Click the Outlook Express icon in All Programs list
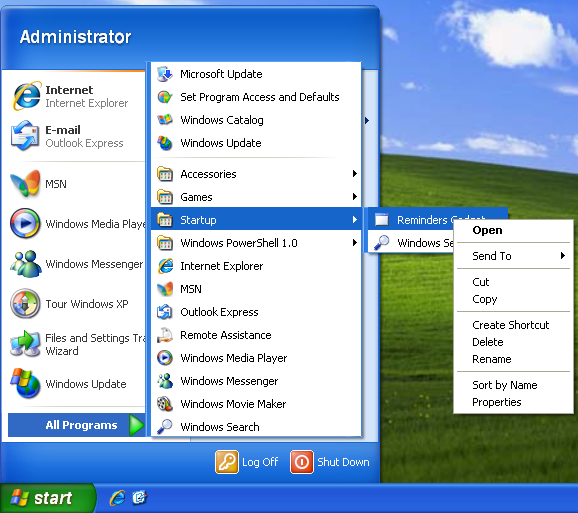 pos(165,312)
